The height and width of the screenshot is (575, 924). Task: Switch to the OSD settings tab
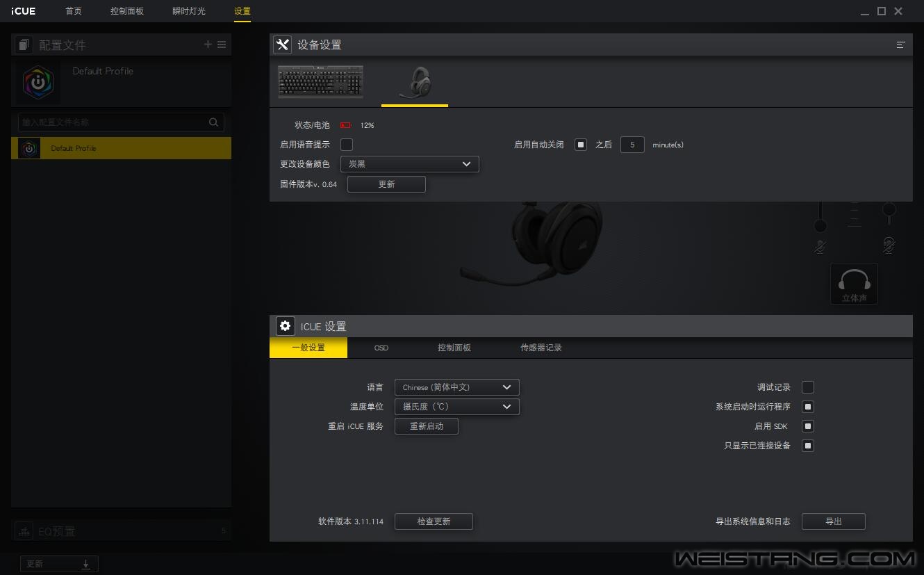[x=381, y=348]
